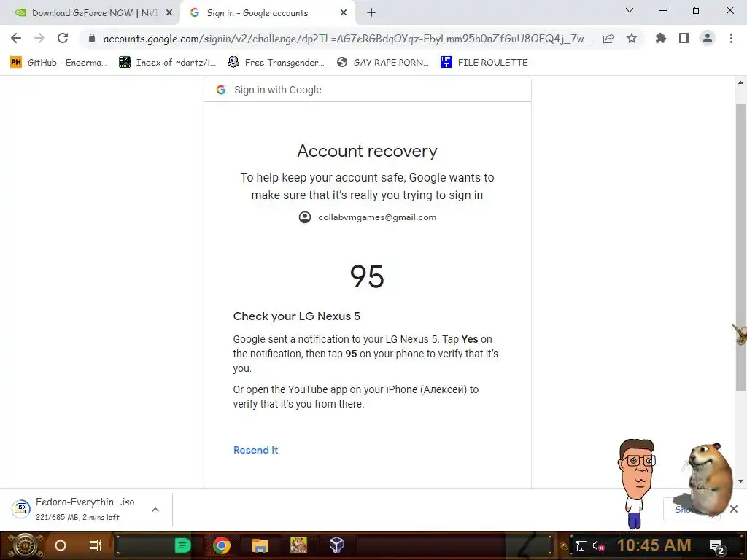Open the Chrome three-dot menu

pos(731,38)
